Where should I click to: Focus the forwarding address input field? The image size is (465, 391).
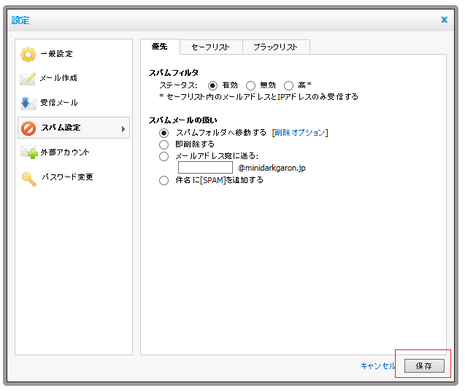point(205,167)
